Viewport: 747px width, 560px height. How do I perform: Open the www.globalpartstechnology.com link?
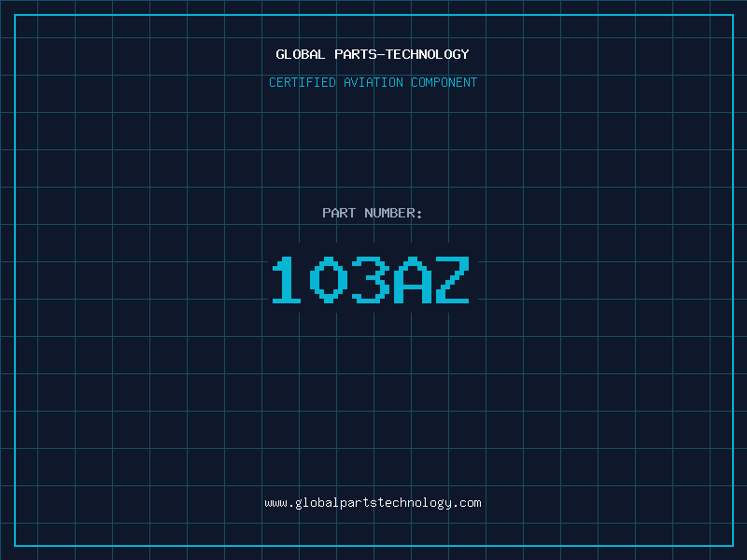coord(373,503)
